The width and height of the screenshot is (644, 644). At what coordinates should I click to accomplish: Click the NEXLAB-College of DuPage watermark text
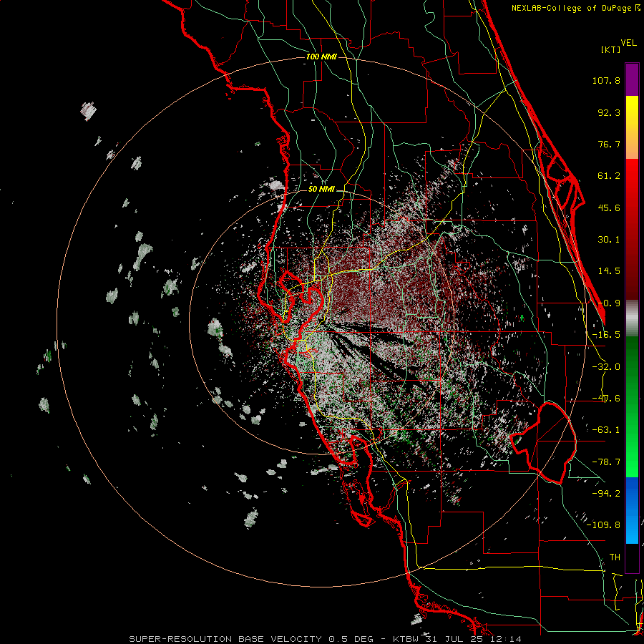(x=575, y=8)
